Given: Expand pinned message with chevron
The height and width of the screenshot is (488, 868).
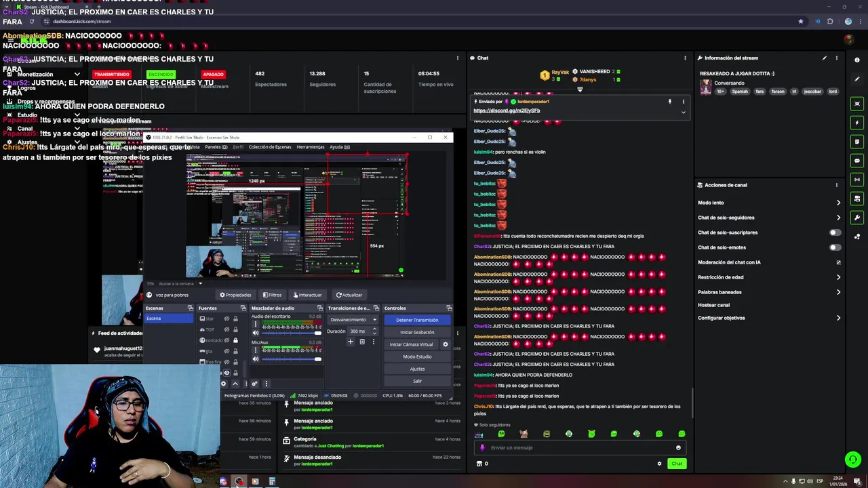Looking at the screenshot, I should coord(683,112).
